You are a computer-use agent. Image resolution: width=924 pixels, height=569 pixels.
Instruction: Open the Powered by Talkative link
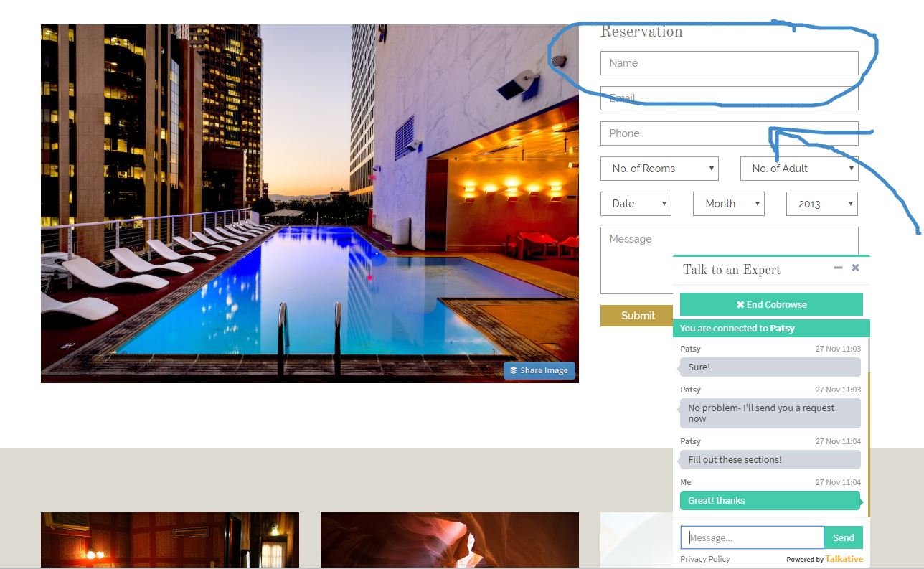(x=825, y=559)
